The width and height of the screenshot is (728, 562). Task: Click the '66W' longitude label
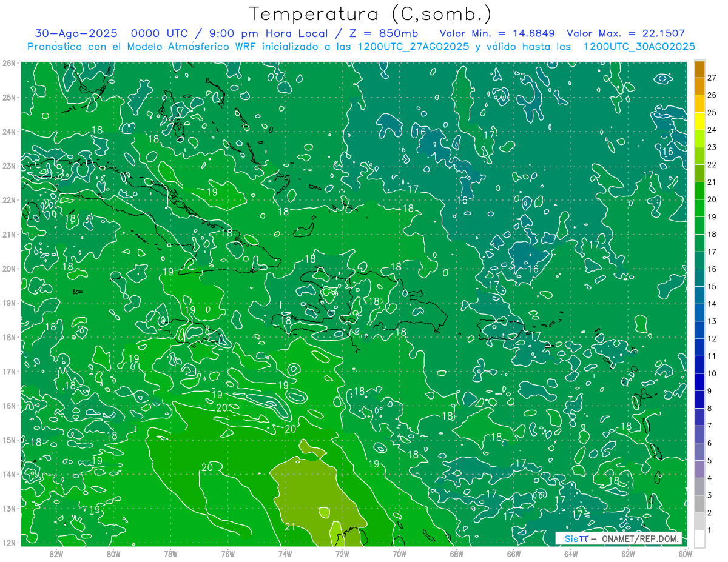(x=513, y=553)
